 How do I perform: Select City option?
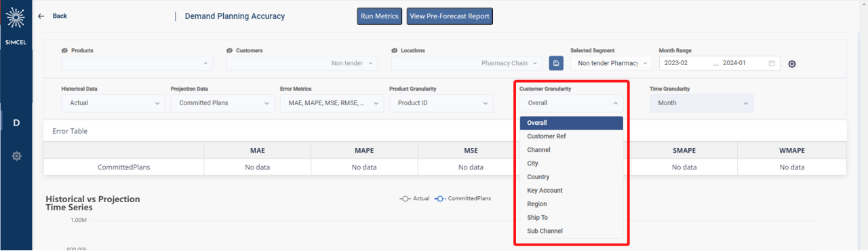pos(572,163)
